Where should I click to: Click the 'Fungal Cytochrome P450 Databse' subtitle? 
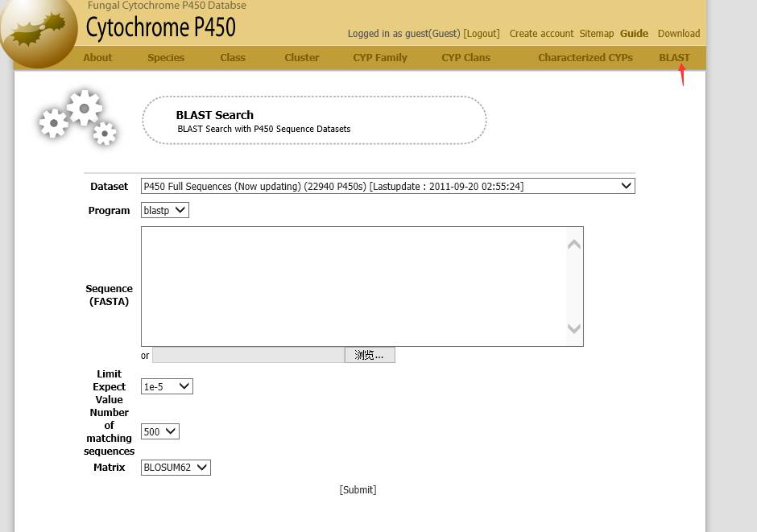[167, 6]
